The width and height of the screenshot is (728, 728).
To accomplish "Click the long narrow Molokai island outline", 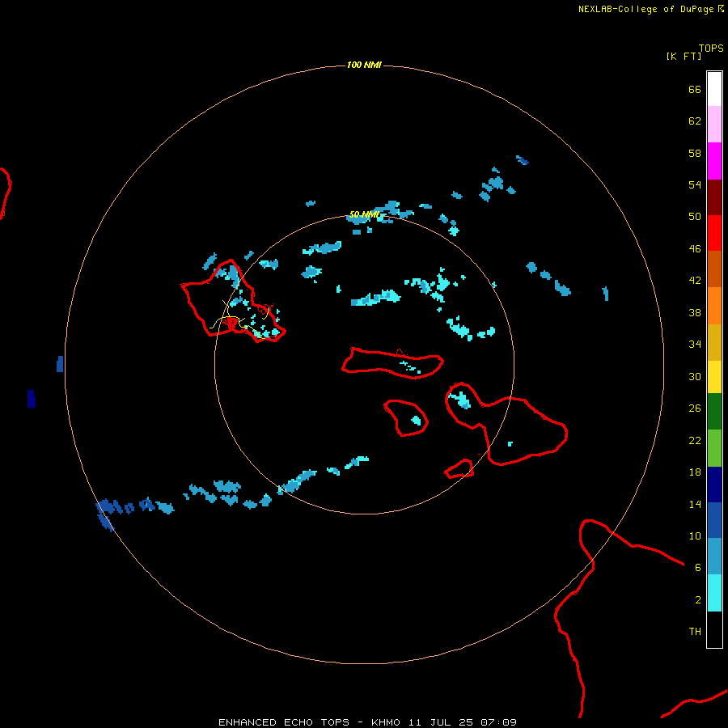I will [x=393, y=363].
